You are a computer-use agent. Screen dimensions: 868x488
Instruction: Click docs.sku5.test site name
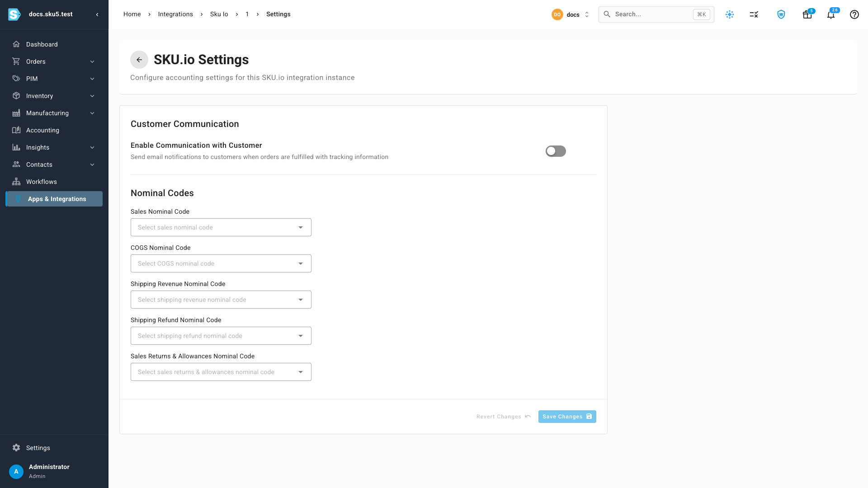coord(51,14)
